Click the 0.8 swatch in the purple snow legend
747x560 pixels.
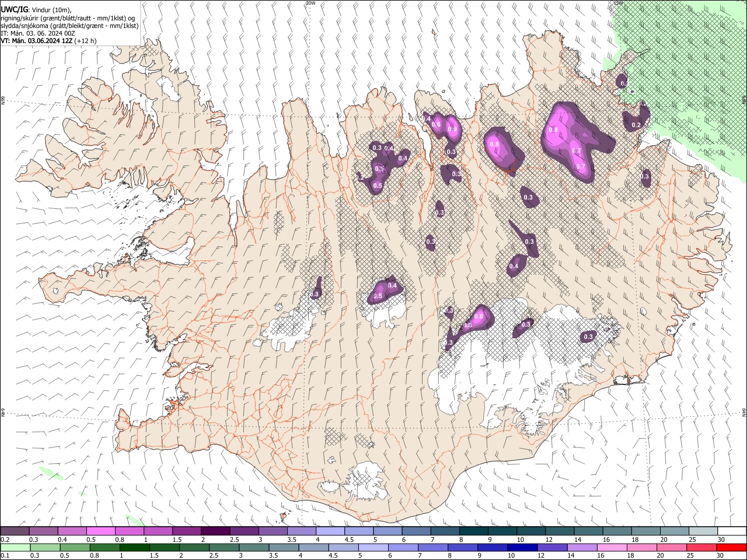(x=130, y=531)
